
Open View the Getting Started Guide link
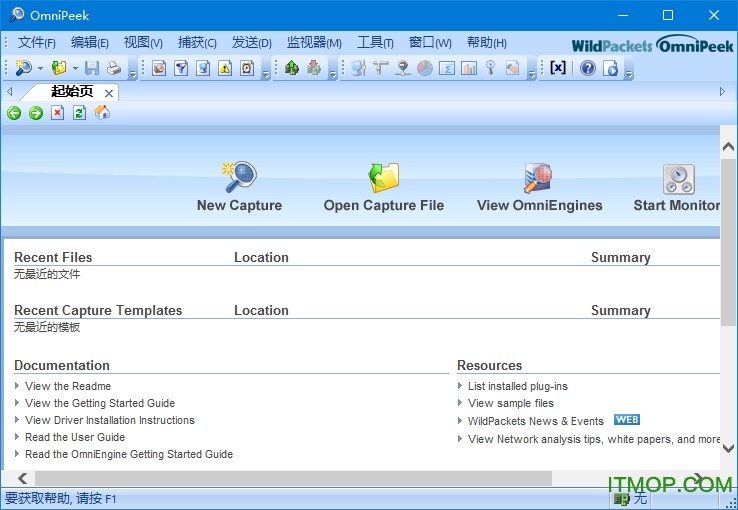click(x=100, y=403)
